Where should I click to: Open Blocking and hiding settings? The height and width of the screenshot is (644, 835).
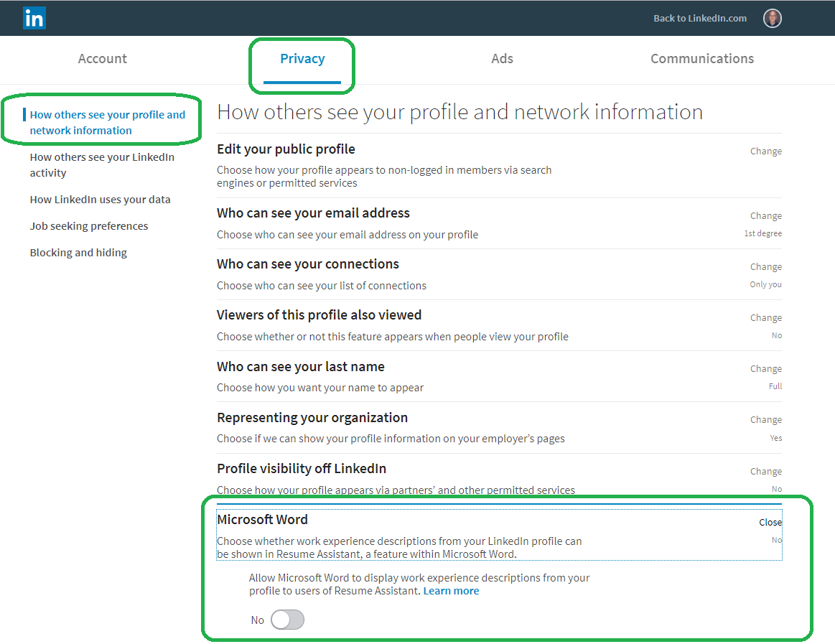(x=78, y=253)
